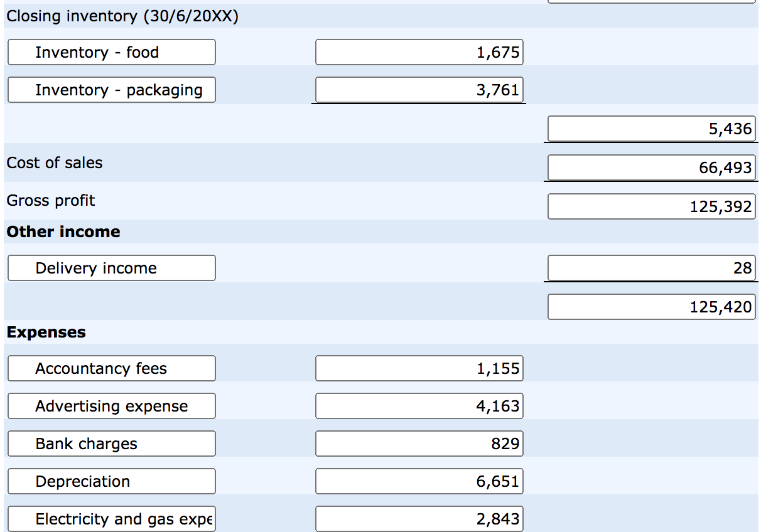Edit the 1,155 accountancy fees amount
This screenshot has width=761, height=532.
419,368
